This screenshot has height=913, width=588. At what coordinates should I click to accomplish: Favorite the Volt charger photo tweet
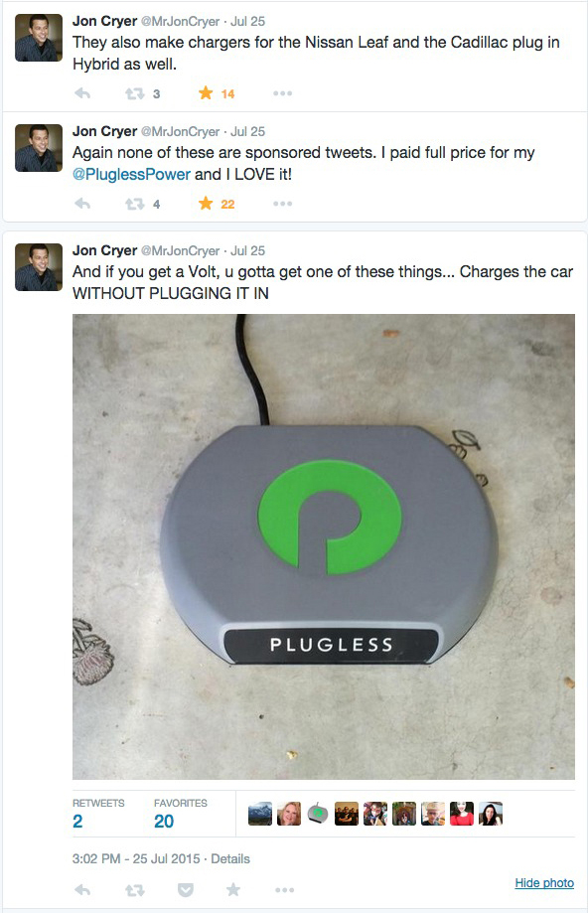tap(232, 889)
